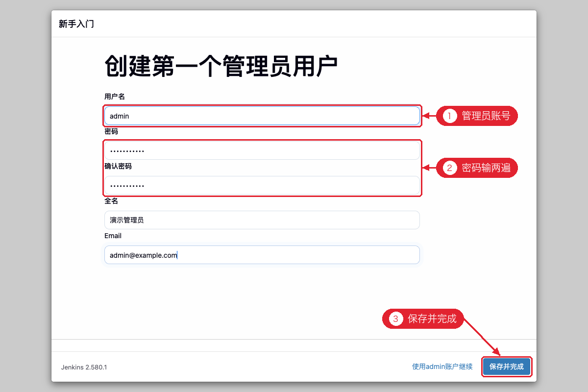Click the 新手入门 title text

point(76,24)
